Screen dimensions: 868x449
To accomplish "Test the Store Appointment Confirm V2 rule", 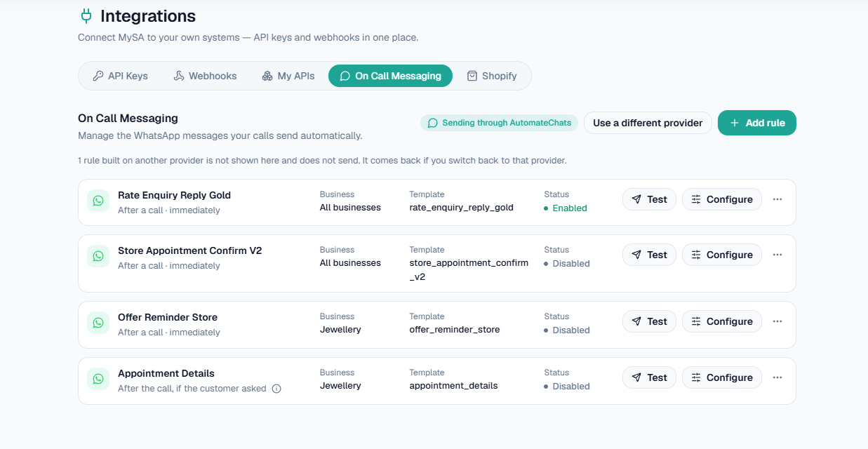I will click(649, 255).
